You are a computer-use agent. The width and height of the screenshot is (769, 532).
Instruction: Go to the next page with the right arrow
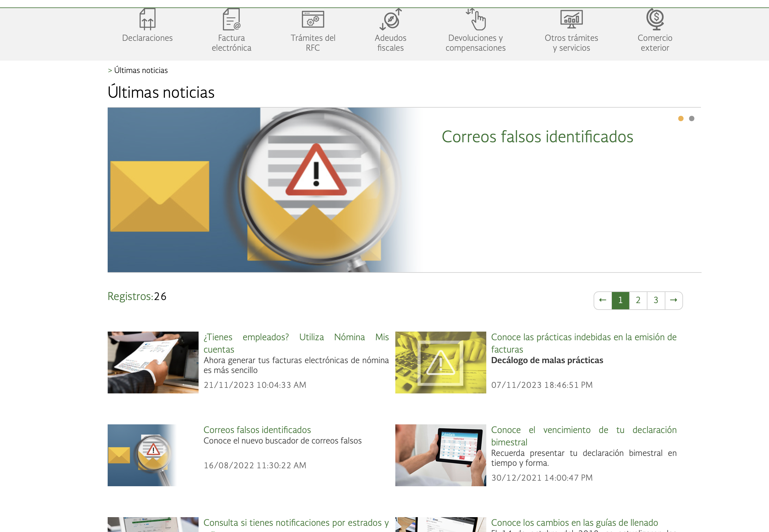tap(673, 300)
